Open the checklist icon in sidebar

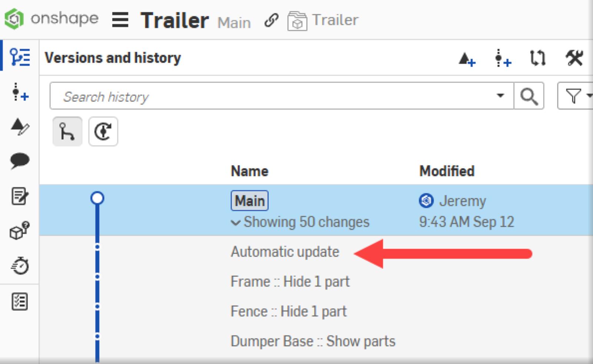20,301
